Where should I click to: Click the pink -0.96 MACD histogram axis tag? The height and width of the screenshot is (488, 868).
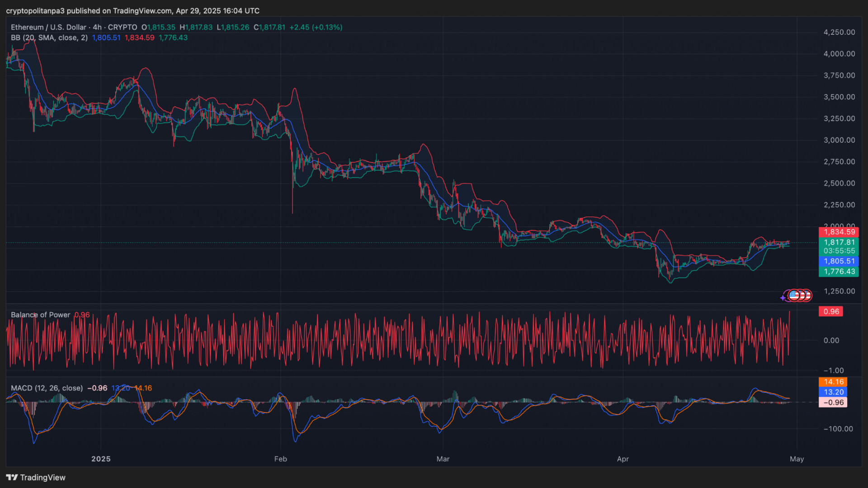(x=833, y=403)
